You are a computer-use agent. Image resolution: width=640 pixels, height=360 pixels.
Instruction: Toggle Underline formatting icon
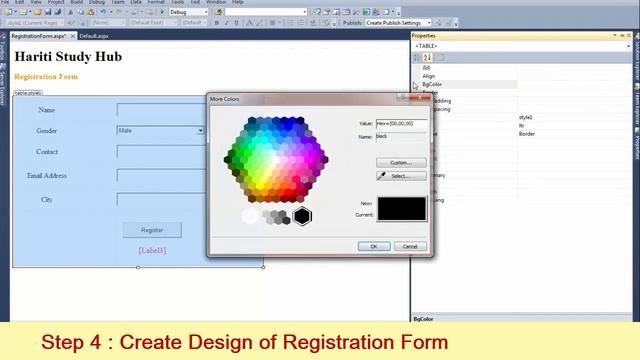(x=236, y=23)
